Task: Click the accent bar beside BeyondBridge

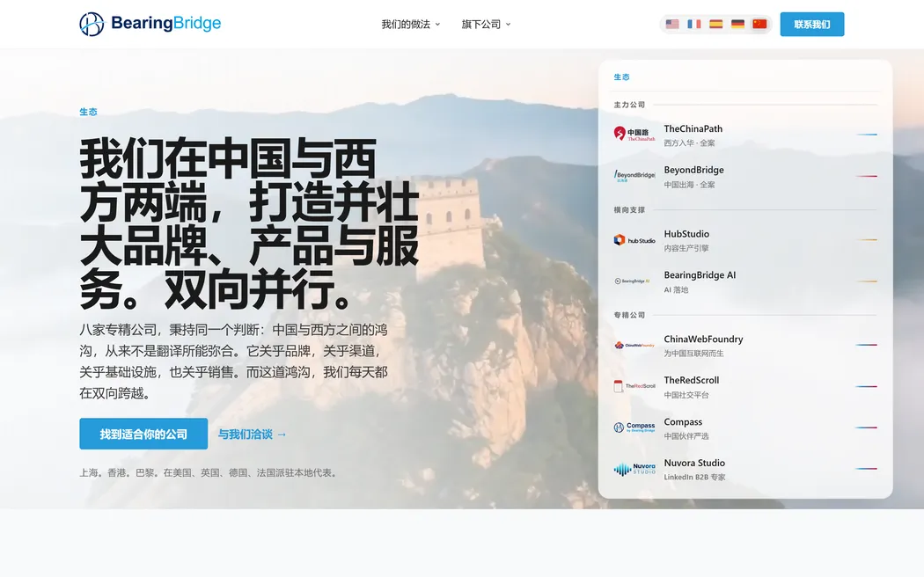Action: click(866, 176)
